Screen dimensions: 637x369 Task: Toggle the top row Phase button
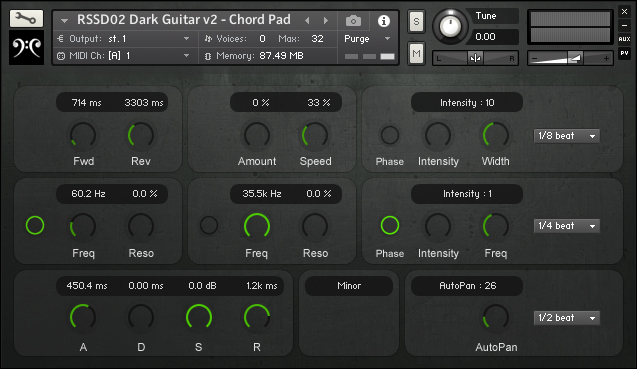pyautogui.click(x=390, y=135)
